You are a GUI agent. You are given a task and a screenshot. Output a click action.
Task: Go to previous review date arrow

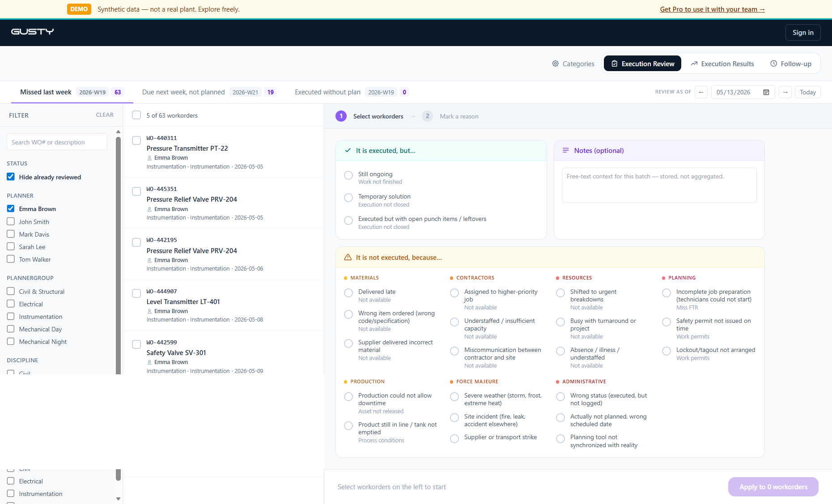click(701, 92)
